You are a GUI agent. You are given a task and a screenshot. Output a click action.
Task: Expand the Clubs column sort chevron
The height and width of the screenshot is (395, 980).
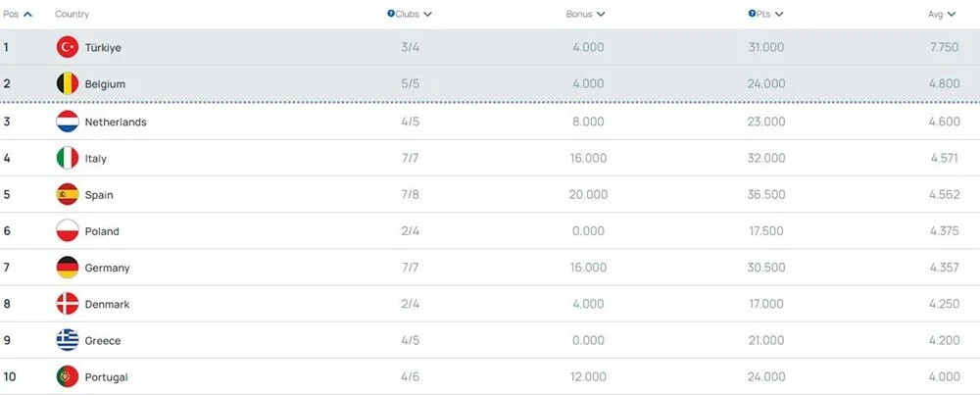tap(428, 15)
